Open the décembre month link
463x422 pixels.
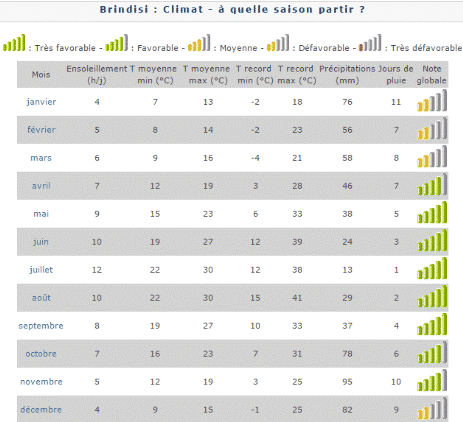point(41,410)
